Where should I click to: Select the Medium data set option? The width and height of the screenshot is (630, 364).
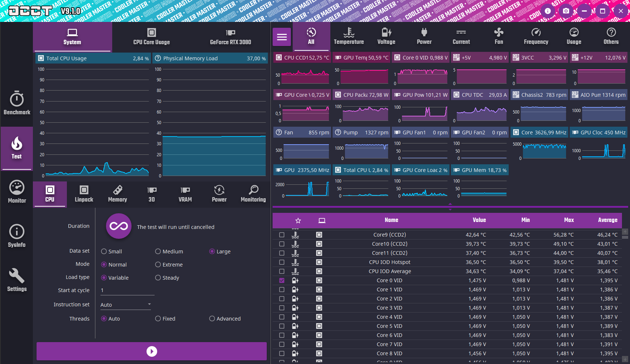tap(158, 252)
